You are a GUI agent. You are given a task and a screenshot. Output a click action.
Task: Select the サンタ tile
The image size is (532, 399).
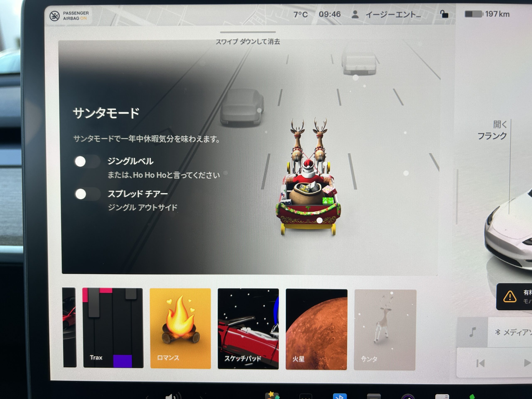pos(385,330)
